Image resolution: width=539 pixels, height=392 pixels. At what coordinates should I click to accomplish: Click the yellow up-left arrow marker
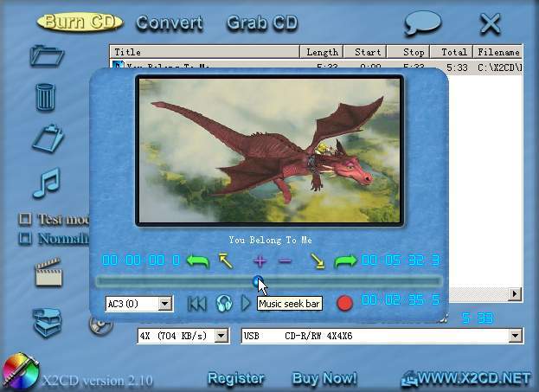coord(226,261)
